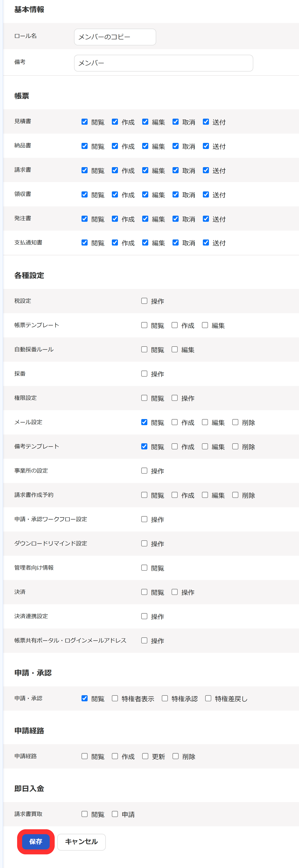
Task: Uncheck 編集 for 発注書
Action: [x=145, y=219]
